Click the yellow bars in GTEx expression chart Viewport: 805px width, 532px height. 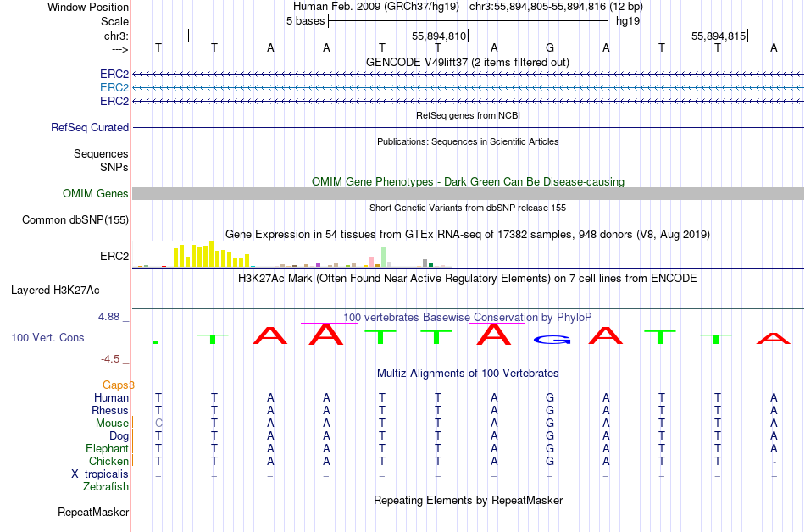pos(212,254)
